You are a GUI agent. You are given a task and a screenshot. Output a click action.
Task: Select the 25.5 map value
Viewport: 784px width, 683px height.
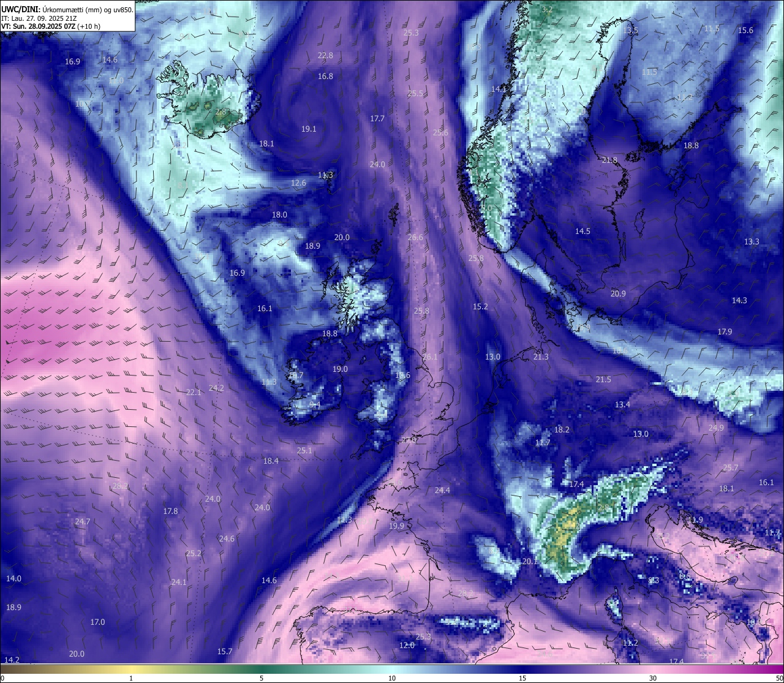coord(415,93)
